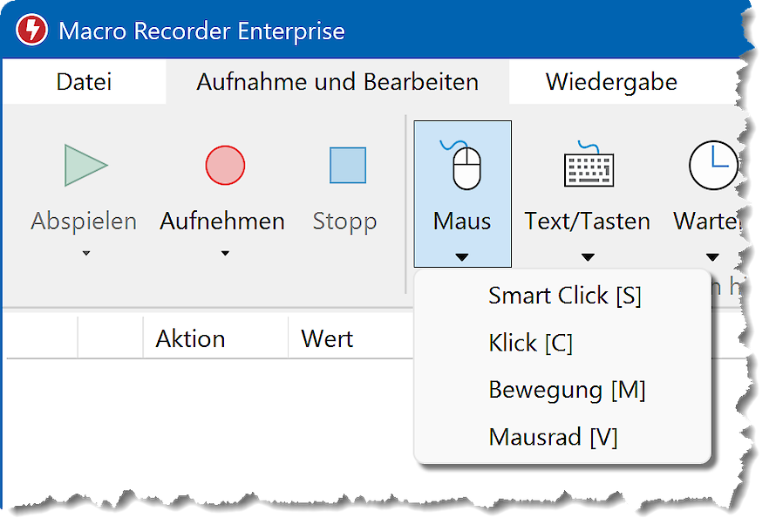
Task: Pick Bewegung [M] in the Maus menu
Action: click(567, 390)
